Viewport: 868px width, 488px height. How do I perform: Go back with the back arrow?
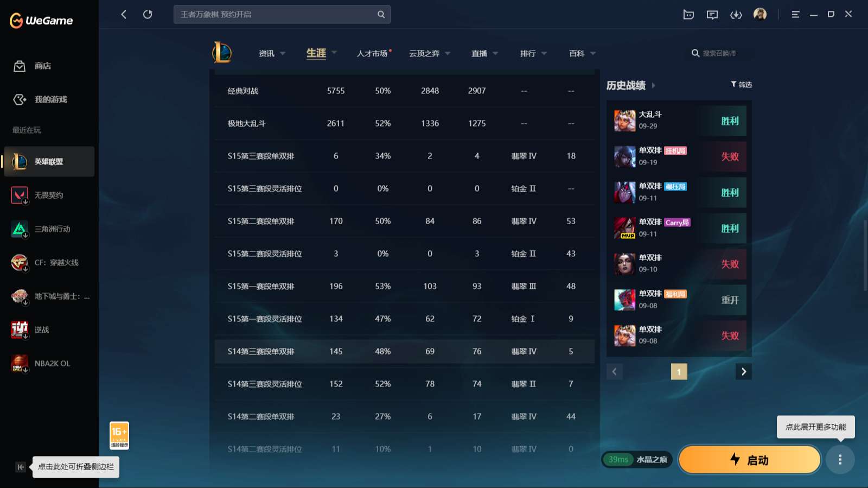tap(124, 15)
